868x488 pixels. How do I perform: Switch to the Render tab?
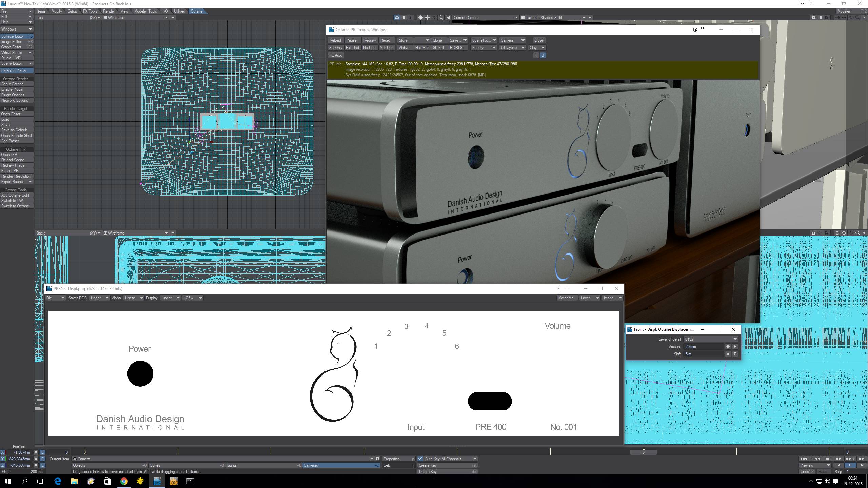point(109,11)
